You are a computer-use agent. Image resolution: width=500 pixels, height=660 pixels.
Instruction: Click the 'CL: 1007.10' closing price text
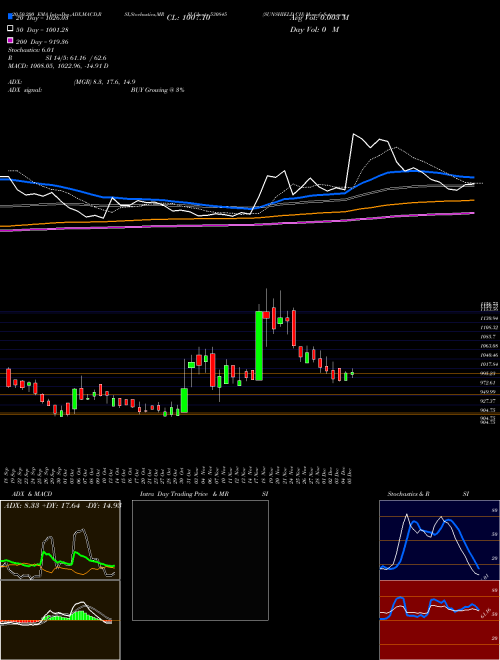pyautogui.click(x=188, y=18)
